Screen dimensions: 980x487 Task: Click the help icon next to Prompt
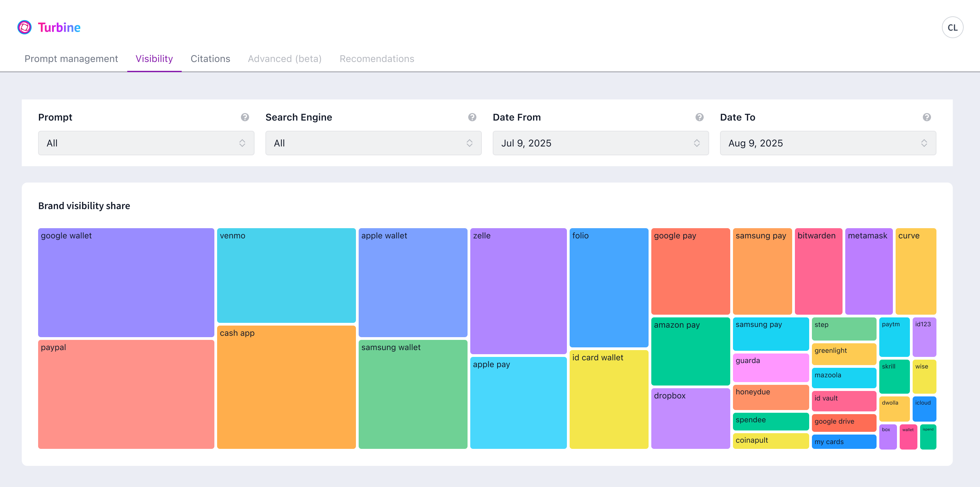(x=245, y=117)
